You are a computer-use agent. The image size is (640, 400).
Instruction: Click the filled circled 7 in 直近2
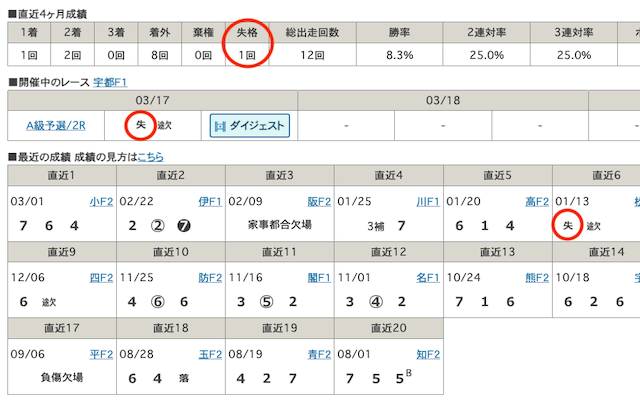[x=184, y=226]
